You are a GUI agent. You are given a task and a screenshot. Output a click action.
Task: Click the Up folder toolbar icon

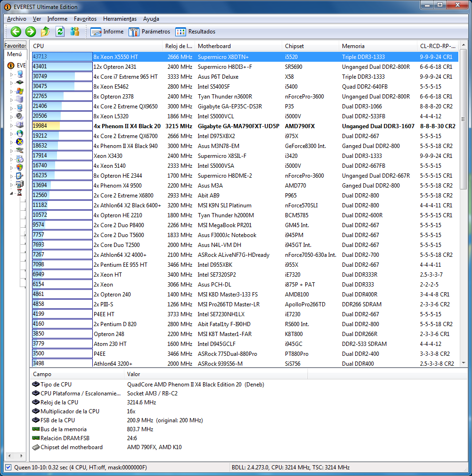pyautogui.click(x=45, y=32)
